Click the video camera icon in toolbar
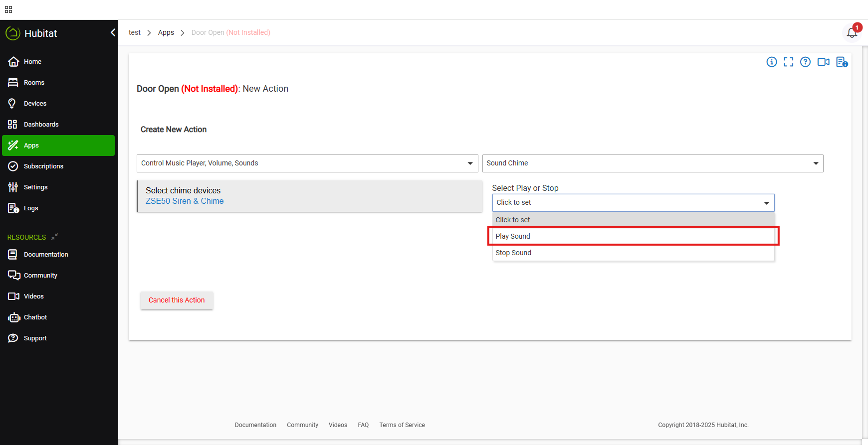868x445 pixels. 823,62
